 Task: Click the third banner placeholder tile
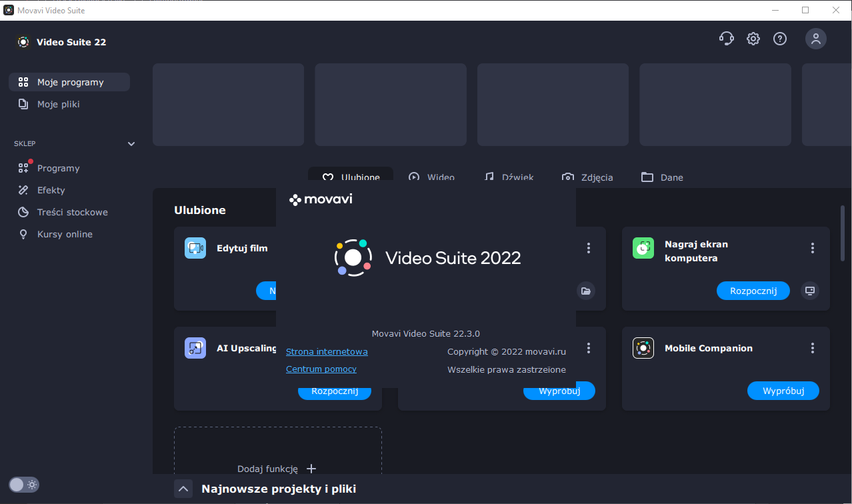[553, 105]
